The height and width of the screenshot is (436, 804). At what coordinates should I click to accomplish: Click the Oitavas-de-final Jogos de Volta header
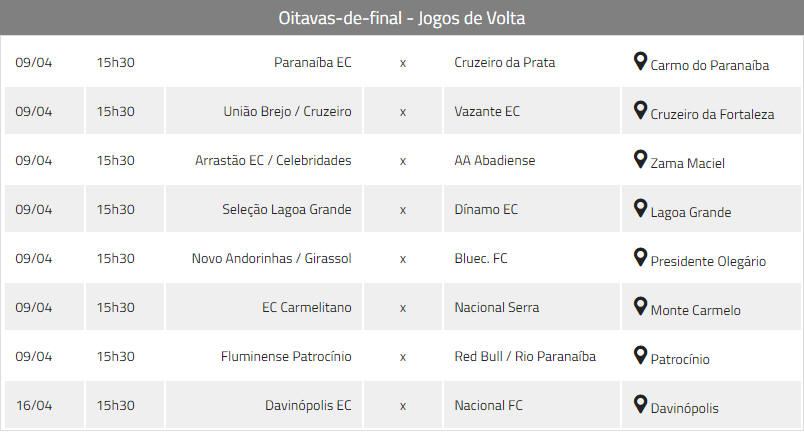pos(402,18)
